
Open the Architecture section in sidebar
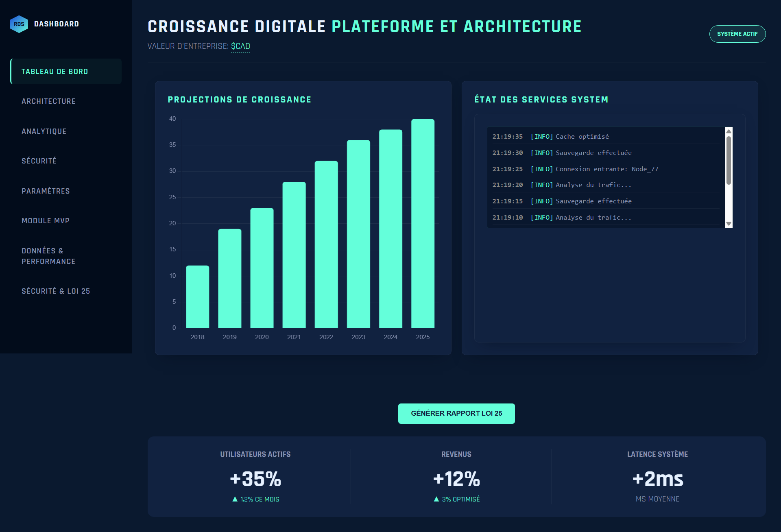click(x=66, y=101)
